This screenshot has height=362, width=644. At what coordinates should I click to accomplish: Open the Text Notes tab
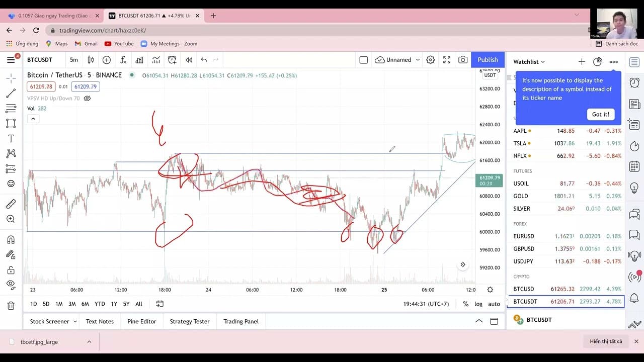100,321
